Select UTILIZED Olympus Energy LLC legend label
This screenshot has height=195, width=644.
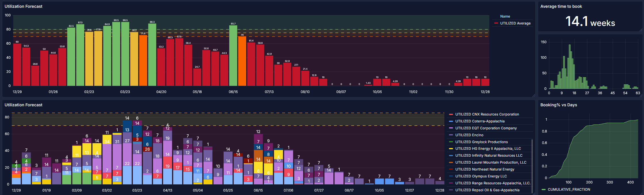[x=489, y=176]
